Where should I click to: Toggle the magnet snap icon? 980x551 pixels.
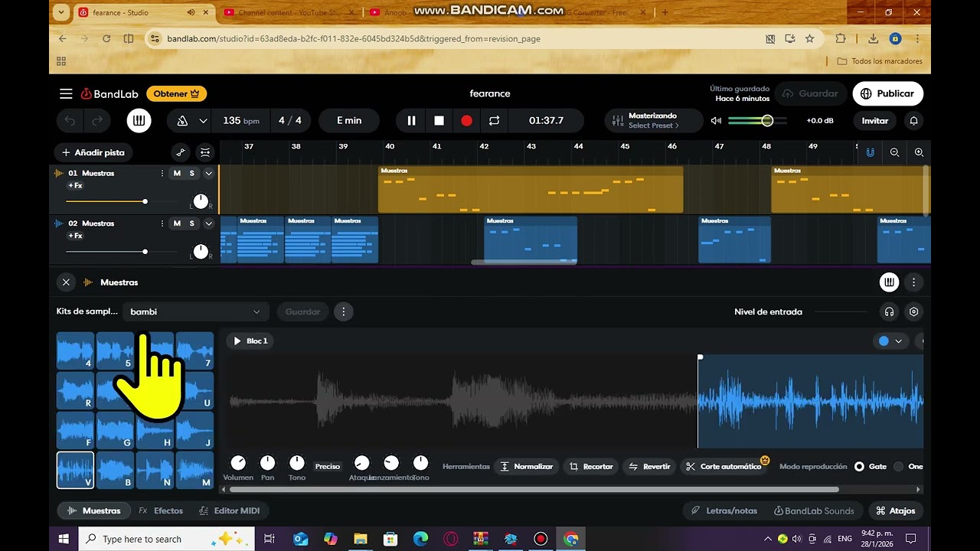click(x=871, y=152)
